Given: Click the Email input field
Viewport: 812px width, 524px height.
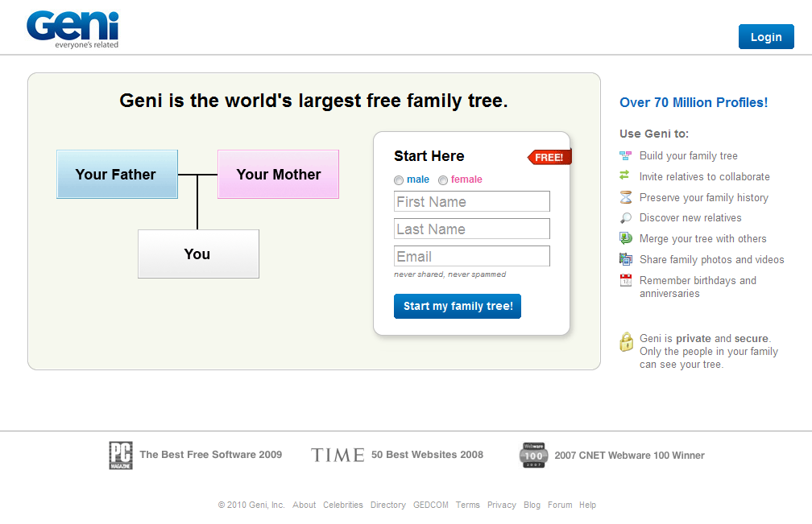Looking at the screenshot, I should (x=471, y=256).
